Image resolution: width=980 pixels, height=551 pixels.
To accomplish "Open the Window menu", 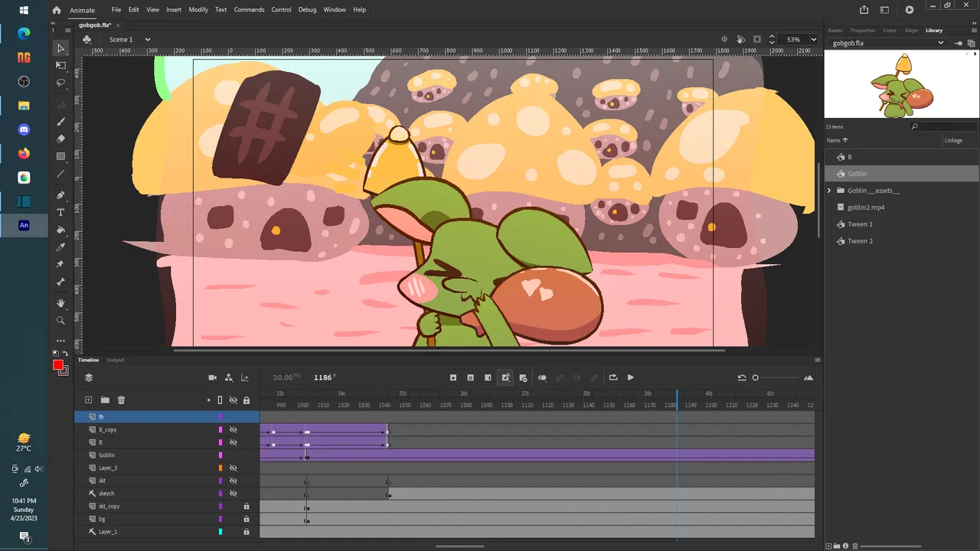I will coord(335,10).
